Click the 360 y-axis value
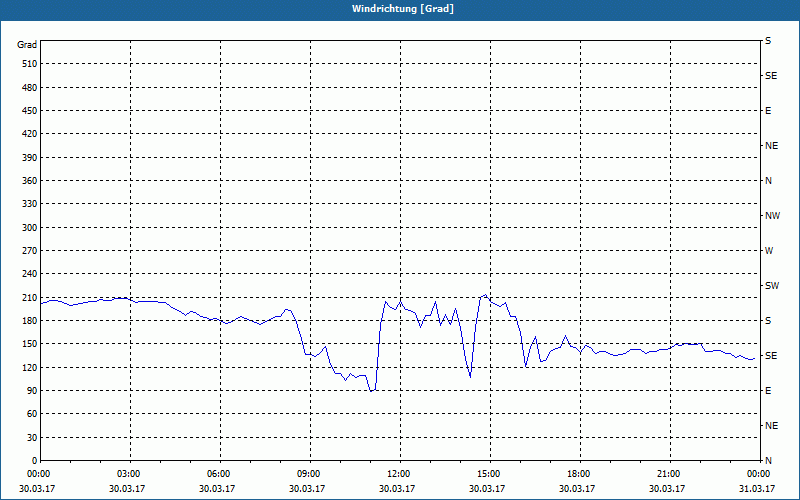The height and width of the screenshot is (500, 800). 29,181
